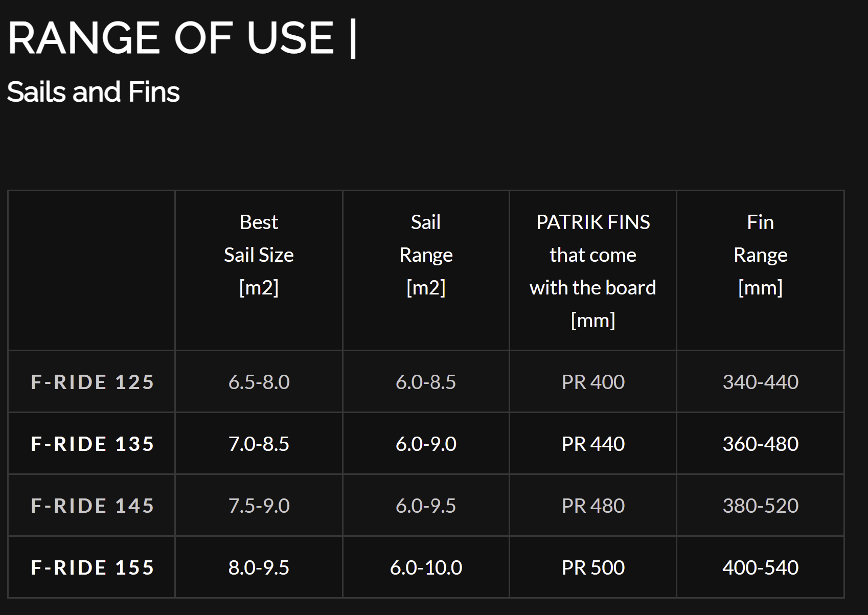Click the 8.0-9.5 best sail size cell

pyautogui.click(x=259, y=567)
